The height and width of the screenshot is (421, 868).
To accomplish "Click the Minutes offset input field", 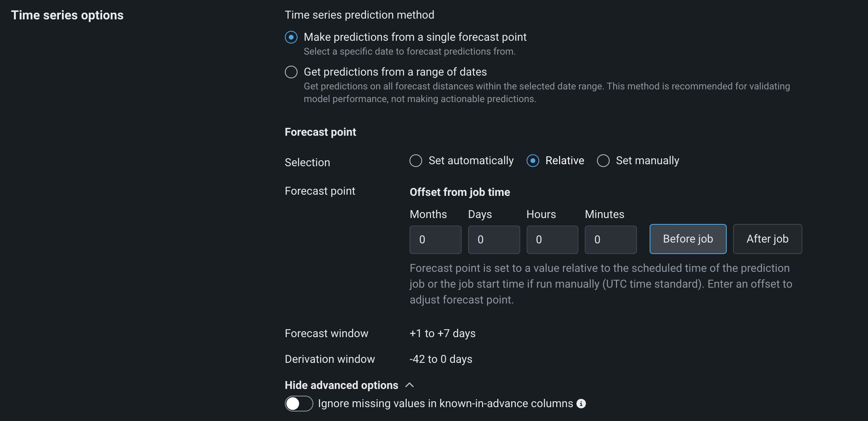I will pyautogui.click(x=611, y=240).
